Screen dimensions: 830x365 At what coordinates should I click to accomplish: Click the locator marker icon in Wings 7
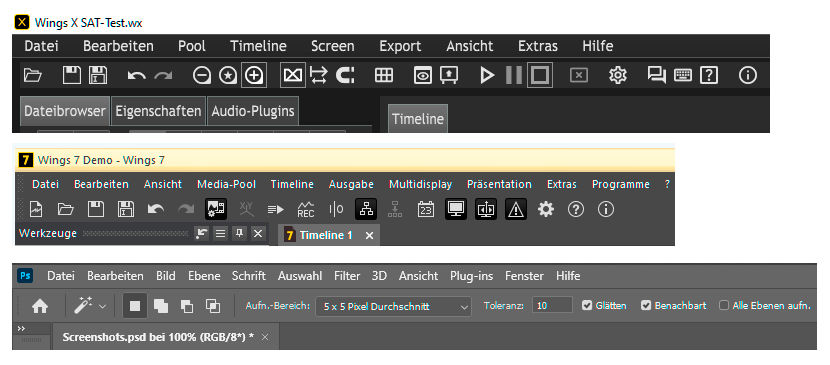point(336,209)
